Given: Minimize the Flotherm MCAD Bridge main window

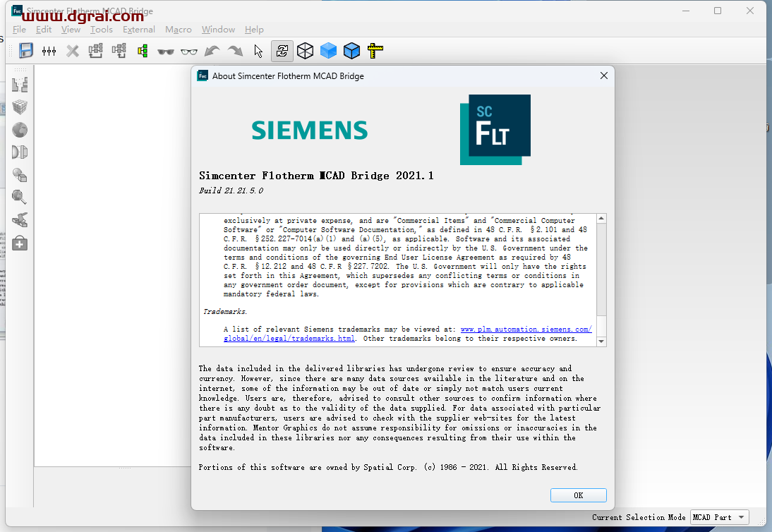Looking at the screenshot, I should click(x=686, y=11).
